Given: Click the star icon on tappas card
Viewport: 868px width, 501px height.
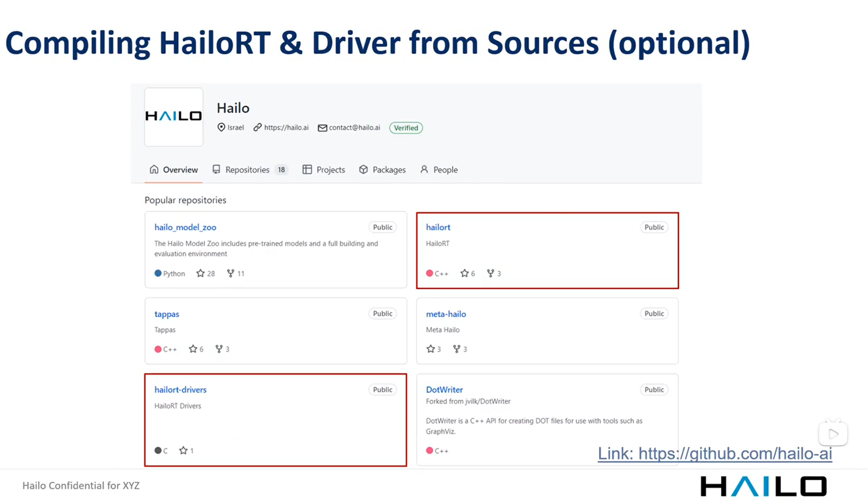Looking at the screenshot, I should (193, 349).
